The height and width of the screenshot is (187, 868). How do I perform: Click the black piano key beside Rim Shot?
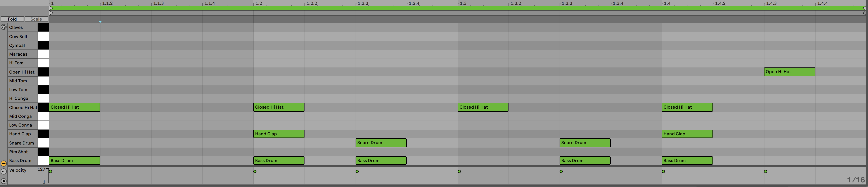point(43,152)
